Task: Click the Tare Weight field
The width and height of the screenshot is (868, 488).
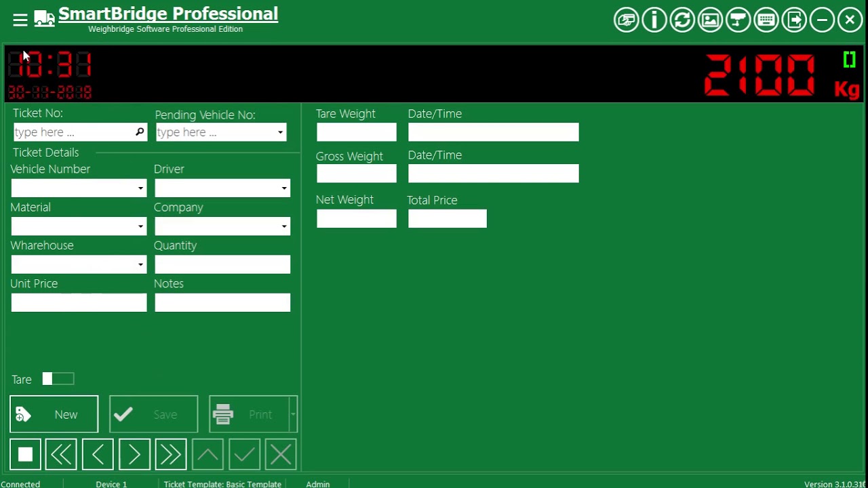Action: (x=357, y=132)
